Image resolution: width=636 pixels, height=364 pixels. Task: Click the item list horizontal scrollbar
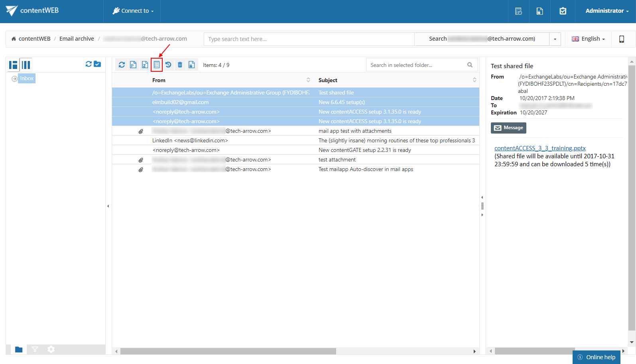tap(228, 351)
